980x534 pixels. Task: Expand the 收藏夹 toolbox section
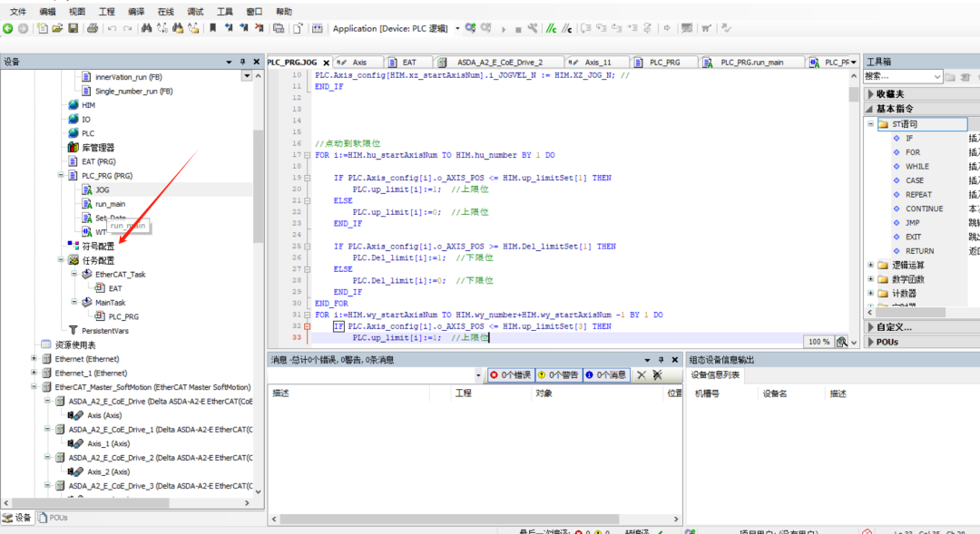pos(871,93)
